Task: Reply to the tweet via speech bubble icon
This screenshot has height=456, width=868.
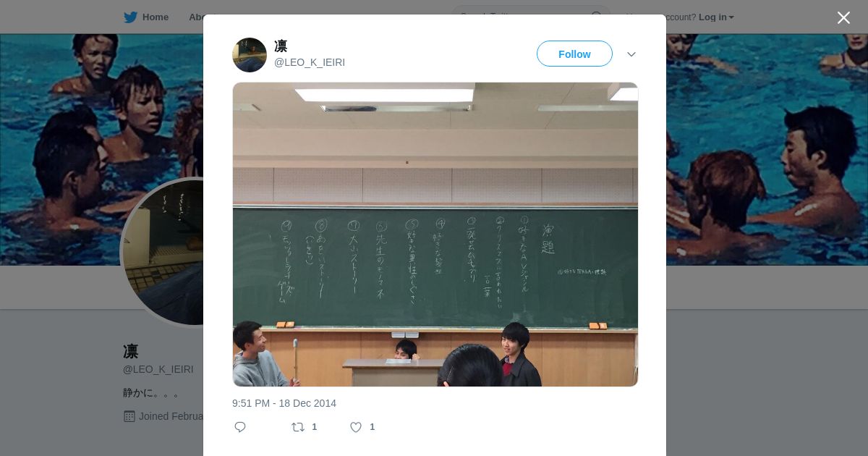Action: click(240, 427)
